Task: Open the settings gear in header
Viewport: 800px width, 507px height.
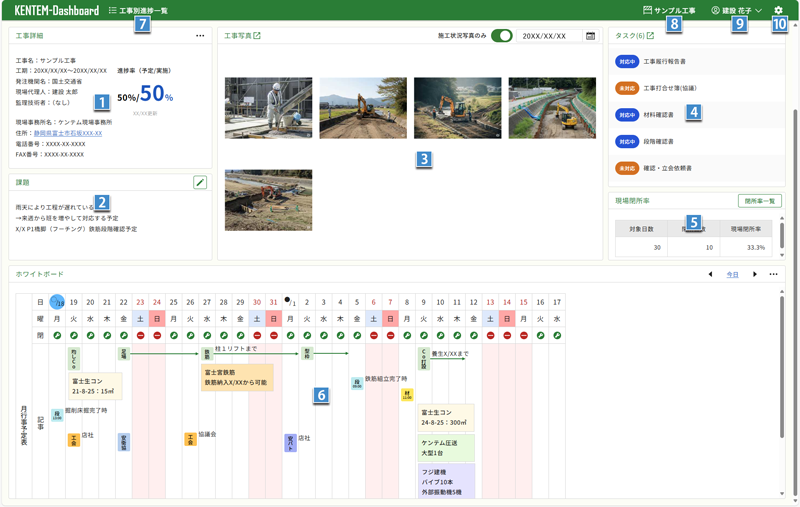Action: click(779, 10)
